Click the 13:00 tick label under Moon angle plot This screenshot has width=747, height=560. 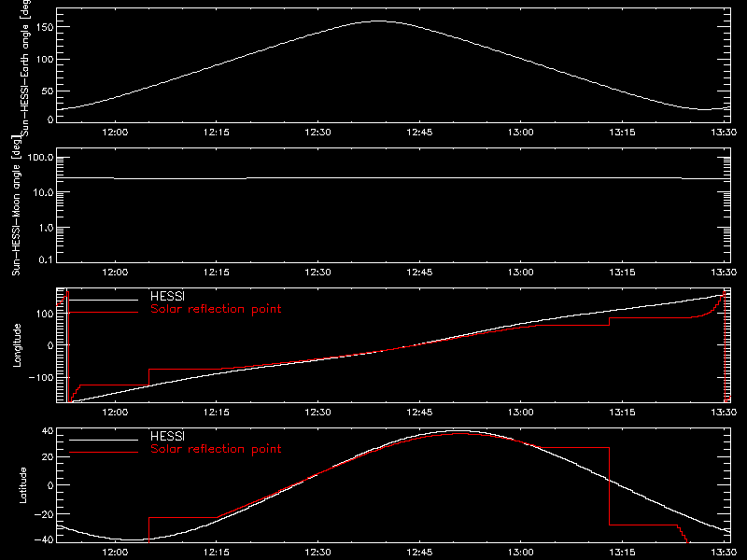click(x=521, y=273)
